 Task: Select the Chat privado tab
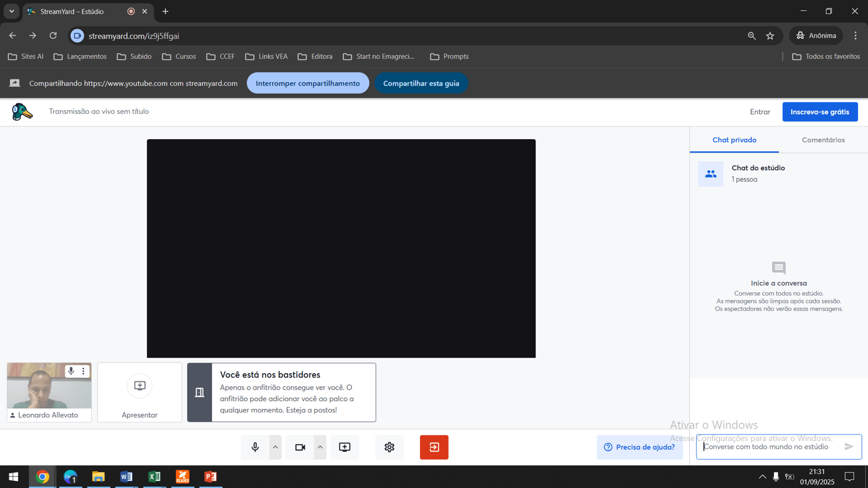[x=734, y=140]
